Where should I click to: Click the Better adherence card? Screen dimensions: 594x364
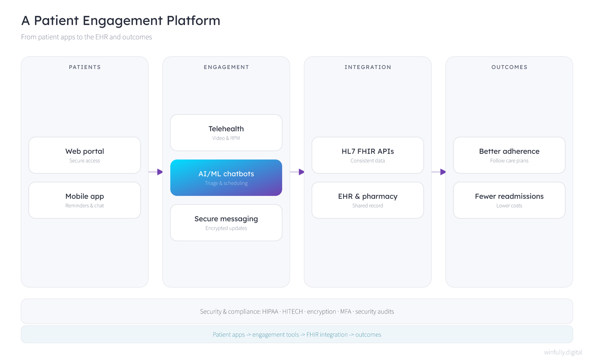(509, 155)
